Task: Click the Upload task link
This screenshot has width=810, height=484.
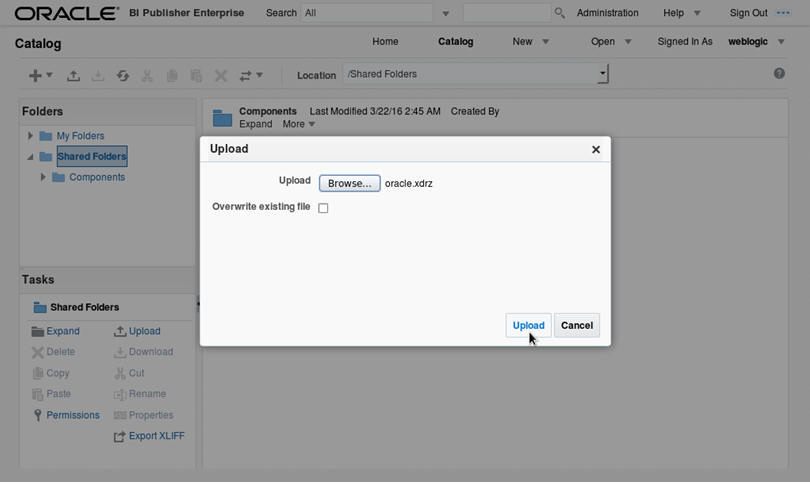Action: pos(145,331)
